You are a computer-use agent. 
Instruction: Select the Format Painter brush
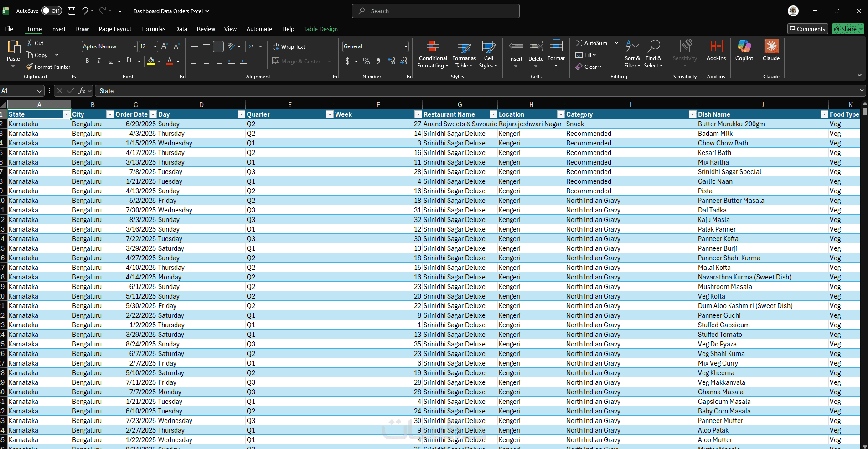point(30,67)
